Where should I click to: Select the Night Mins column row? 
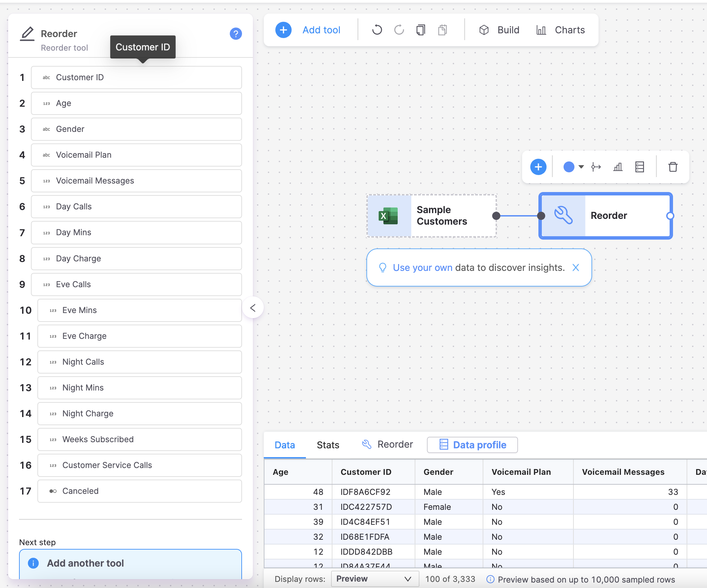coord(140,388)
